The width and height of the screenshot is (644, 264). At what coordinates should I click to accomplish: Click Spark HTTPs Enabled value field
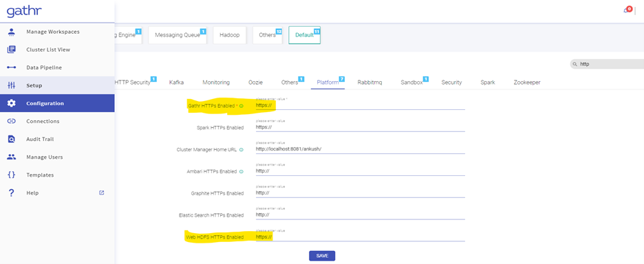[361, 127]
